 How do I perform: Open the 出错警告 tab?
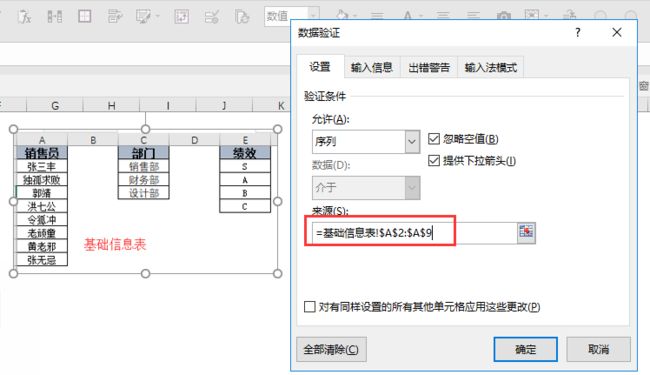coord(429,68)
